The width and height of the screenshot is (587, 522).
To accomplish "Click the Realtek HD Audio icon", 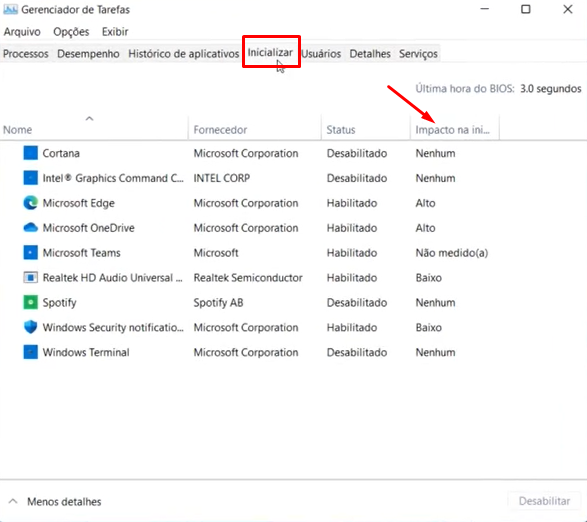I will pos(30,277).
